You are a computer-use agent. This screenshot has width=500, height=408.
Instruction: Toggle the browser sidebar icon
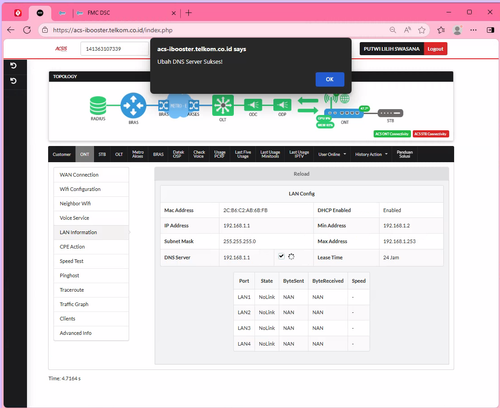point(490,30)
